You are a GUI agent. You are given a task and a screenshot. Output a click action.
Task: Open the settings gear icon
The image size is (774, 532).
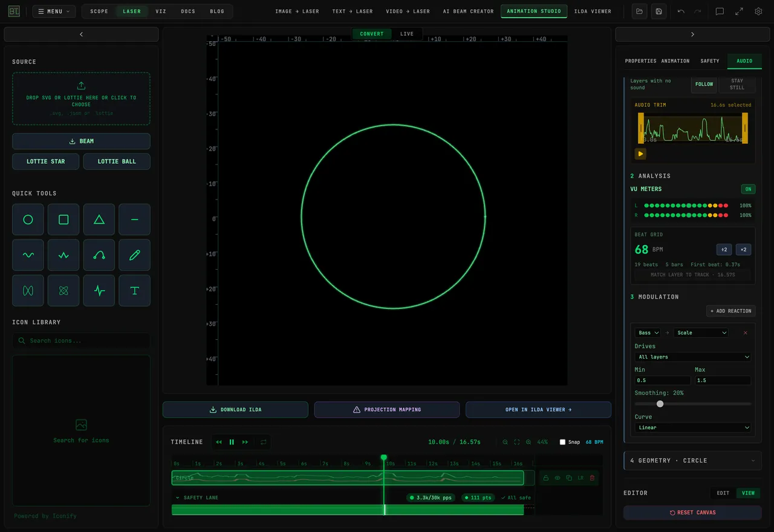(758, 11)
